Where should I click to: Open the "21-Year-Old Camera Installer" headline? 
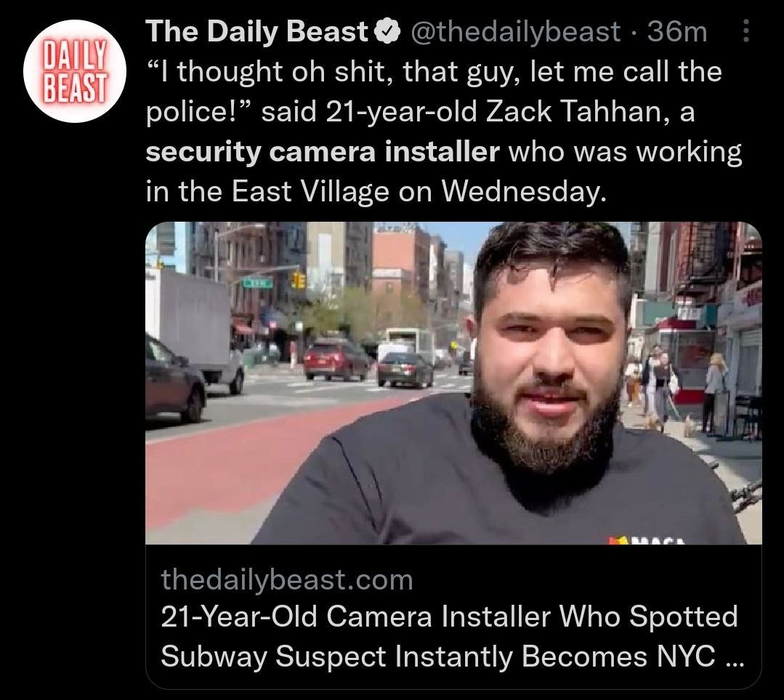click(449, 616)
